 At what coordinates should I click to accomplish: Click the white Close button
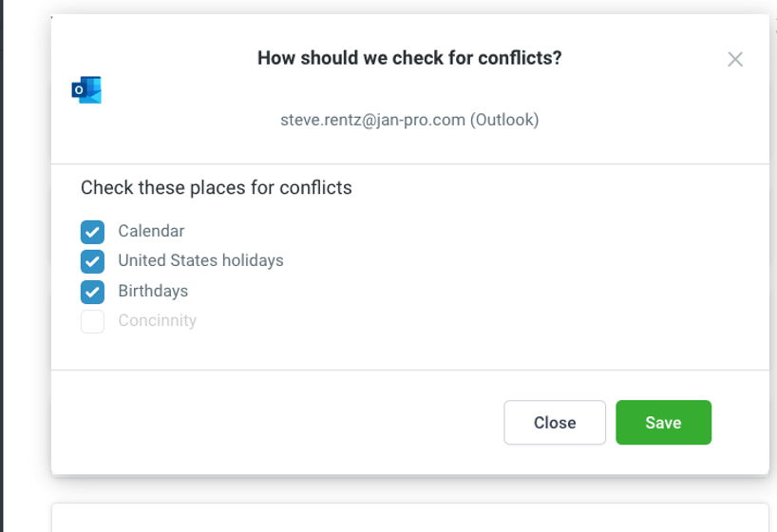555,423
